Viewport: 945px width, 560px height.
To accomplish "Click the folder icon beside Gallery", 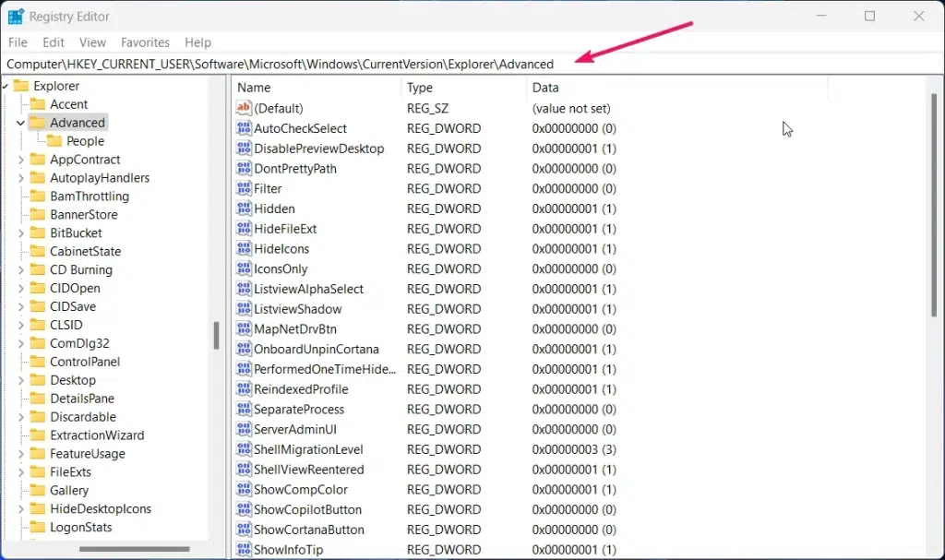I will click(37, 490).
